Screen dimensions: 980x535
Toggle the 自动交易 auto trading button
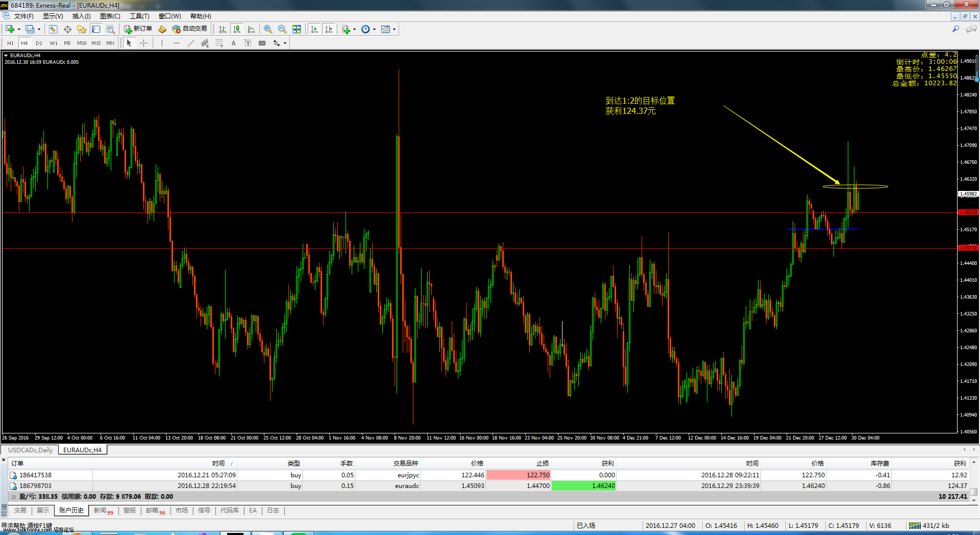click(189, 29)
